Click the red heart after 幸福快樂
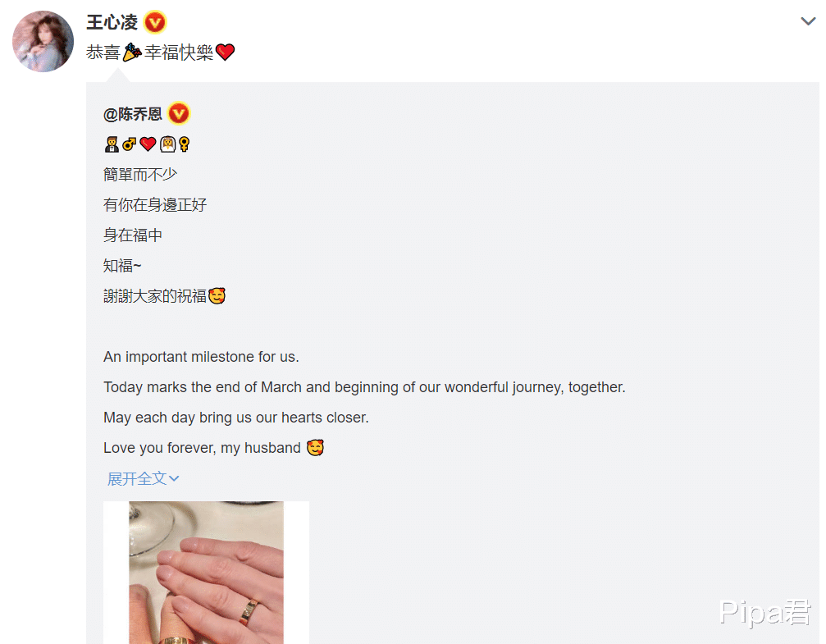The width and height of the screenshot is (826, 644). tap(226, 53)
